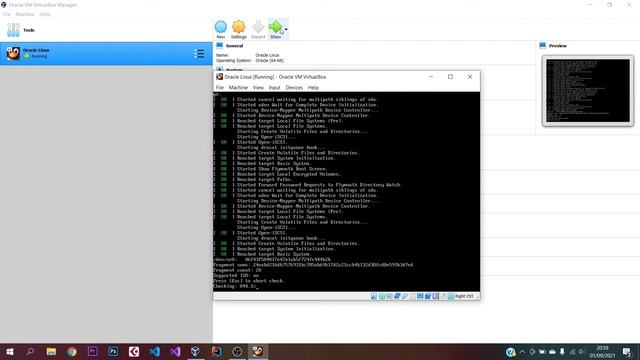Open Adobe Photoshop from taskbar
This screenshot has height=360, width=640.
click(113, 351)
